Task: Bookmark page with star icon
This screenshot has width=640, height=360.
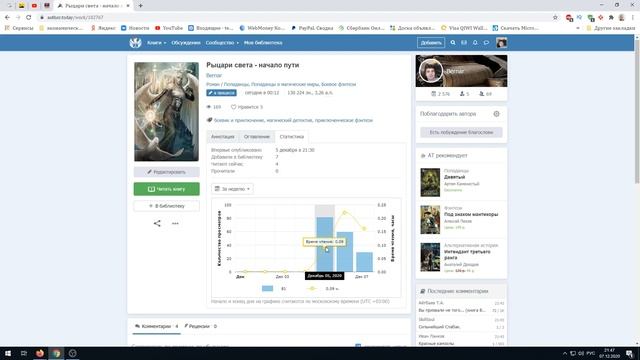Action: pyautogui.click(x=555, y=18)
